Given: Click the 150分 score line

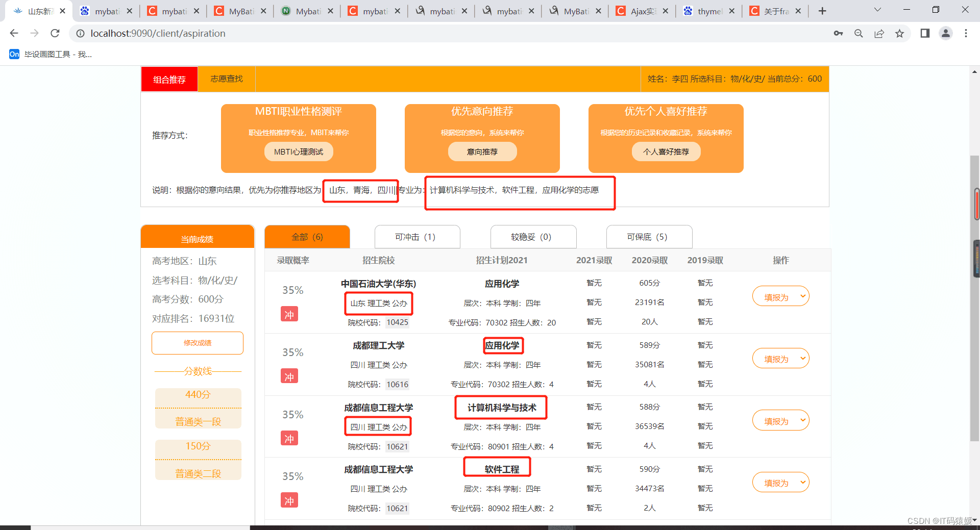Looking at the screenshot, I should click(x=198, y=446).
